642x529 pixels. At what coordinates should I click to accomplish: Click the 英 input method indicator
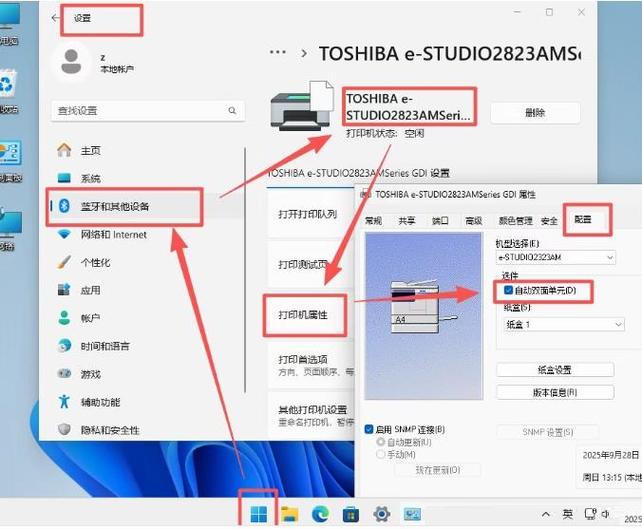click(x=567, y=514)
